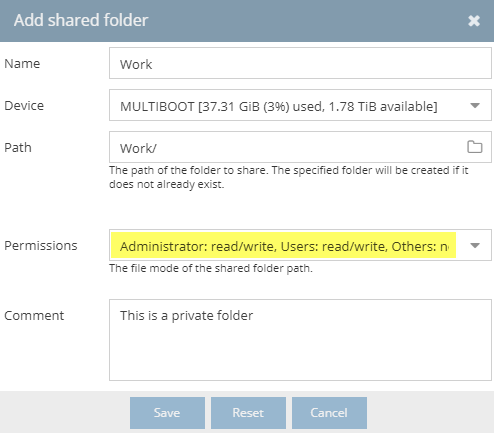Click the Name field label
The image size is (494, 433).
click(x=22, y=63)
